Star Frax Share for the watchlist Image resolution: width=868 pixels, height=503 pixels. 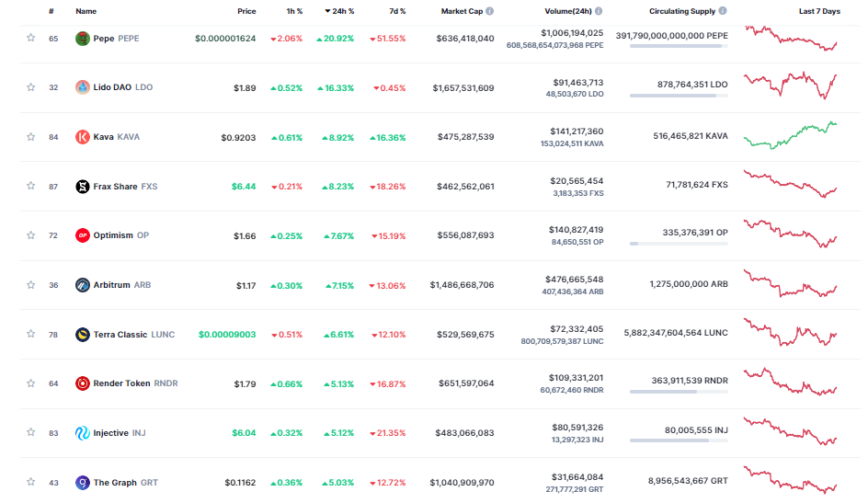point(31,186)
